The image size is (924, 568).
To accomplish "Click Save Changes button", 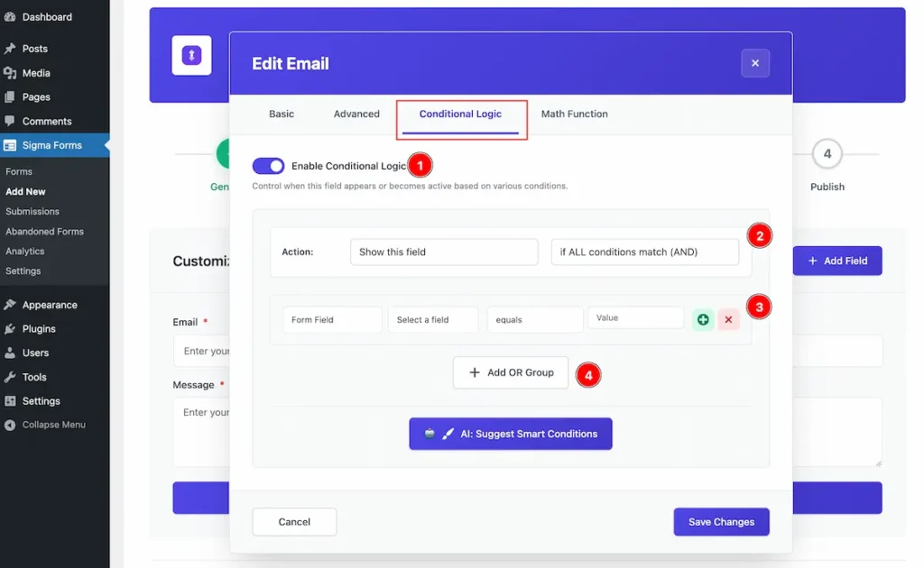I will click(x=721, y=522).
